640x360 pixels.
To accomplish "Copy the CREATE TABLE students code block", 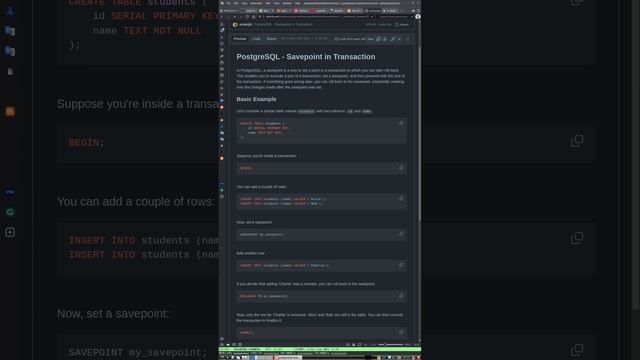I will 401,123.
